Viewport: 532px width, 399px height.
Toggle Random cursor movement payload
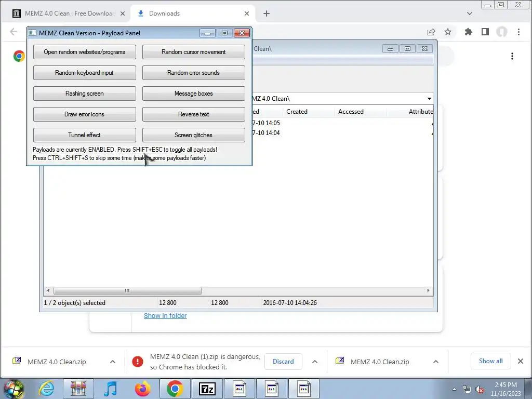(x=193, y=52)
